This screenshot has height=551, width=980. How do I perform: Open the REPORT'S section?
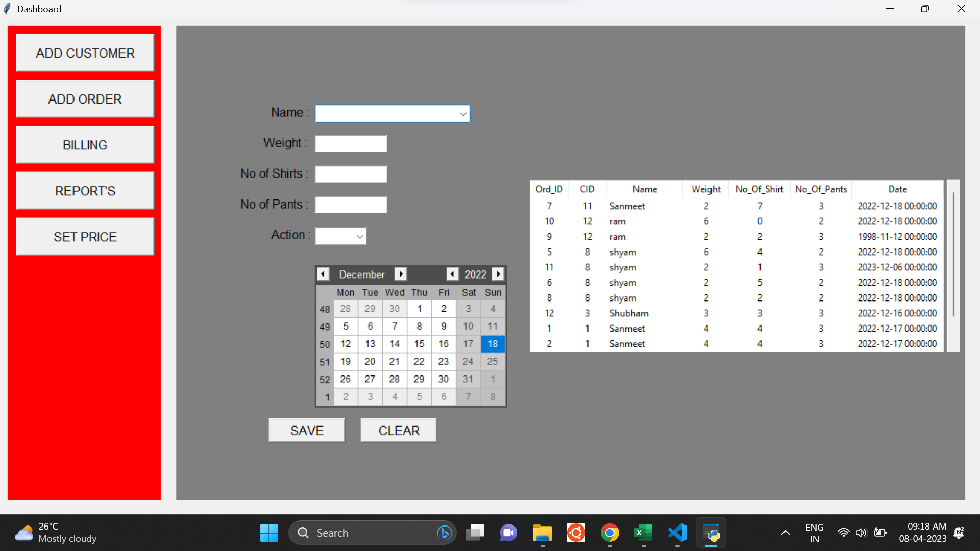pos(85,191)
